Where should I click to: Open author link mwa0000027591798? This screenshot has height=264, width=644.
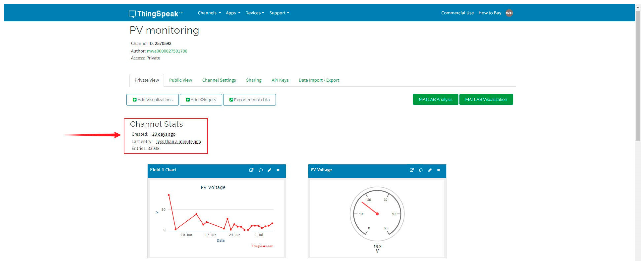167,51
